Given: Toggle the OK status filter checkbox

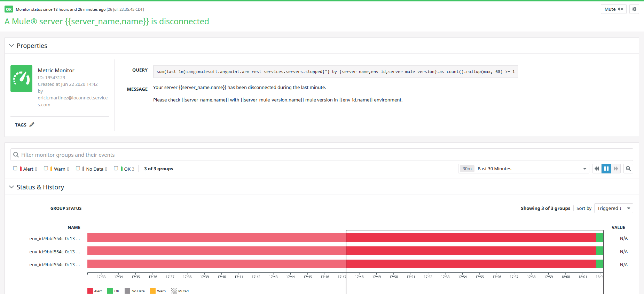Looking at the screenshot, I should point(116,169).
